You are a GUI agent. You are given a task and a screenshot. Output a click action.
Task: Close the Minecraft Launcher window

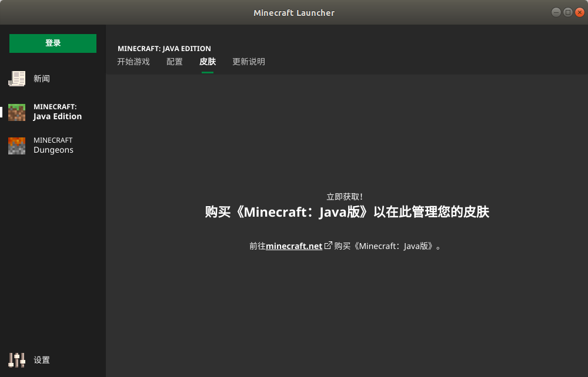[x=579, y=12]
